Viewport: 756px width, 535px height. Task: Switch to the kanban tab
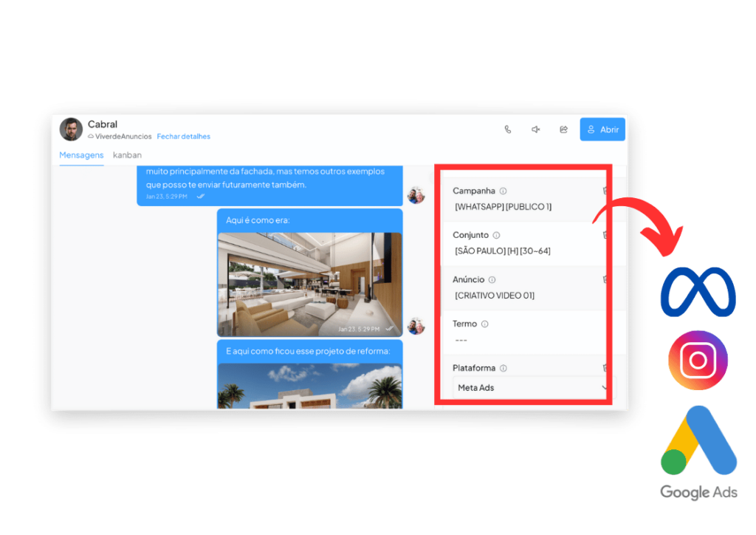pos(127,155)
